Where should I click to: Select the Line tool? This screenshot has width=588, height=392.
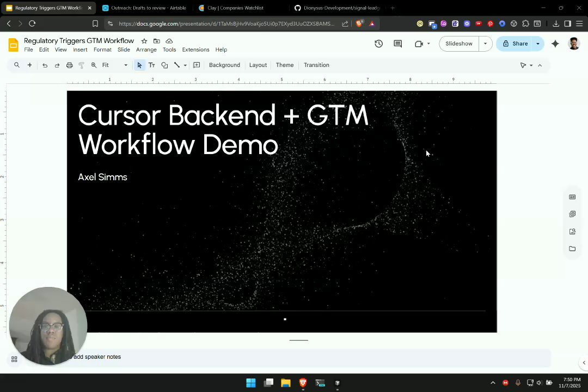(x=176, y=65)
